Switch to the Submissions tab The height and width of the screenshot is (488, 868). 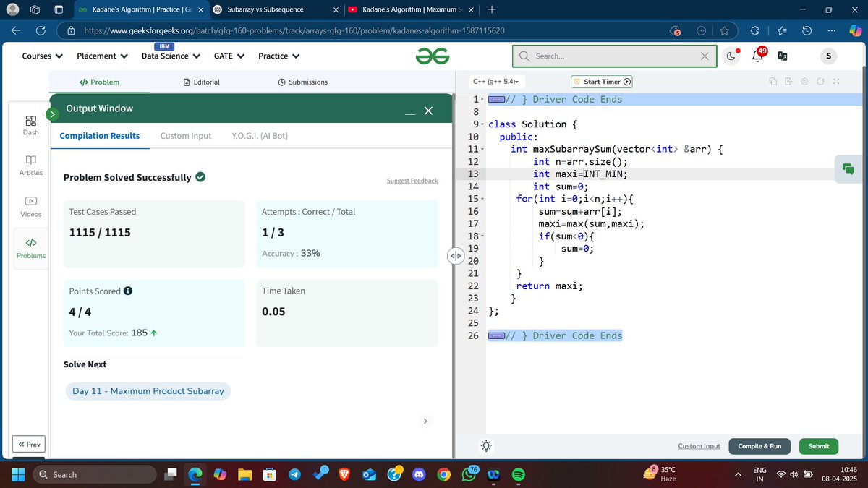point(302,82)
